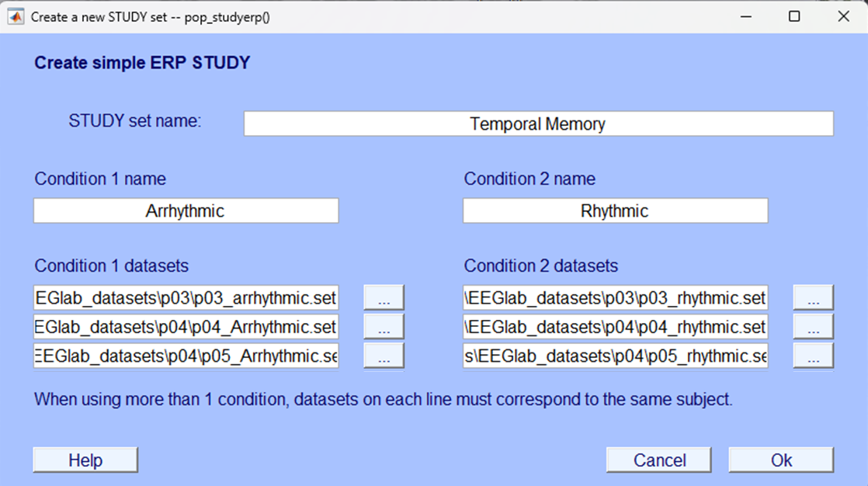Minimize the Create STUDY set window

point(745,16)
